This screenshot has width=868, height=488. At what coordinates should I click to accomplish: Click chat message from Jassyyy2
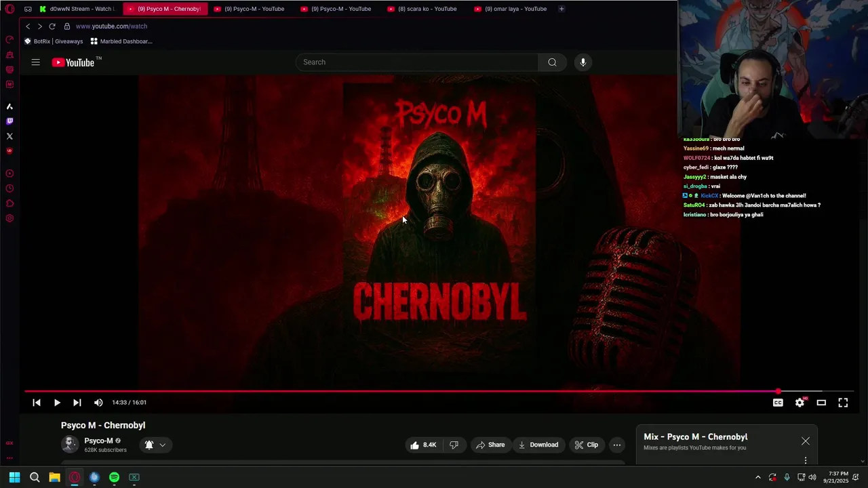(715, 177)
